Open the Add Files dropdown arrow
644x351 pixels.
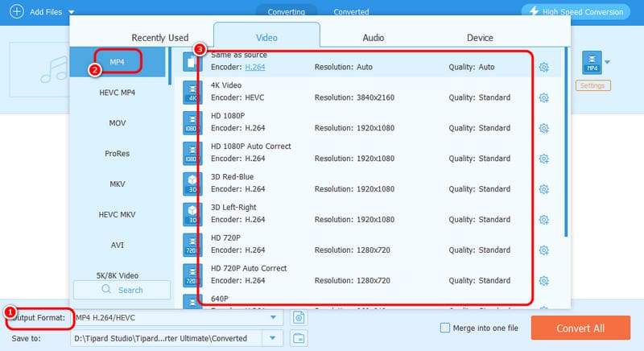click(72, 12)
